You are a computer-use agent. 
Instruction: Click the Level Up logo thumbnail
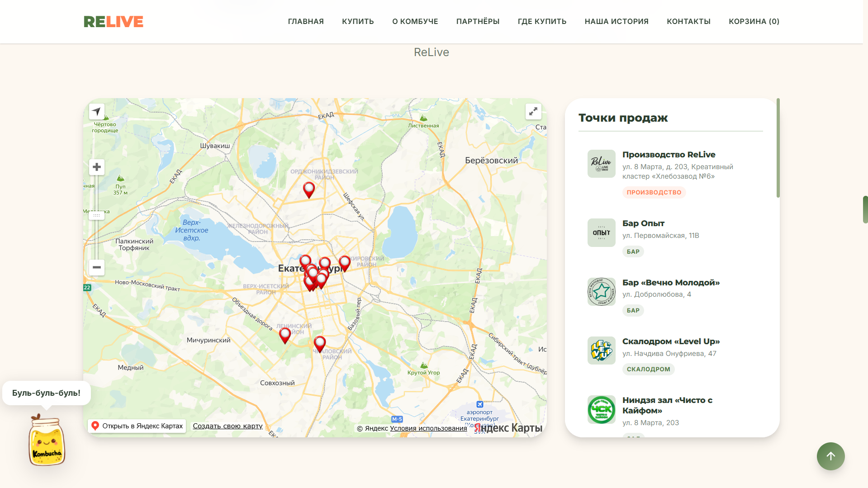[601, 351]
